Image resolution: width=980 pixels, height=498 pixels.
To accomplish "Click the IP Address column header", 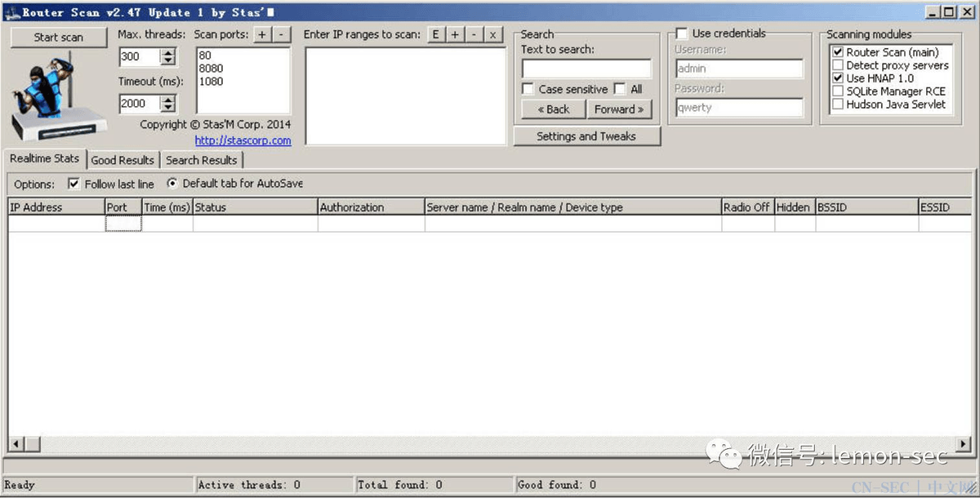I will (56, 207).
